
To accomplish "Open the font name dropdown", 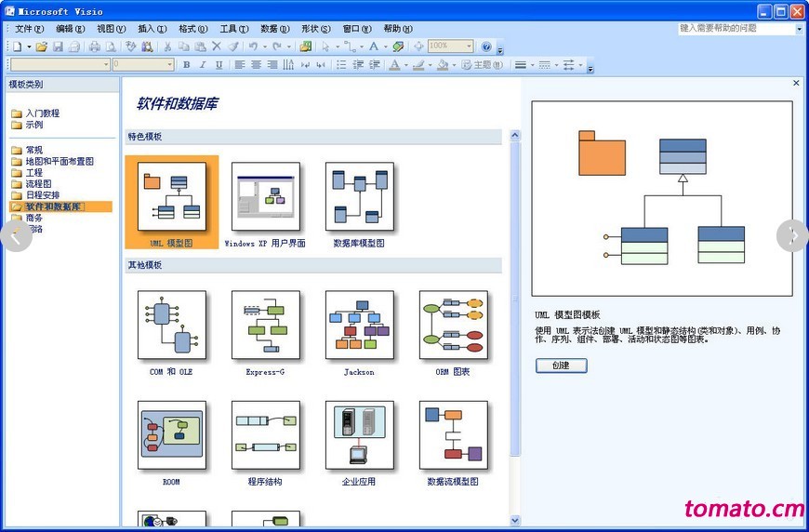I will [x=106, y=64].
